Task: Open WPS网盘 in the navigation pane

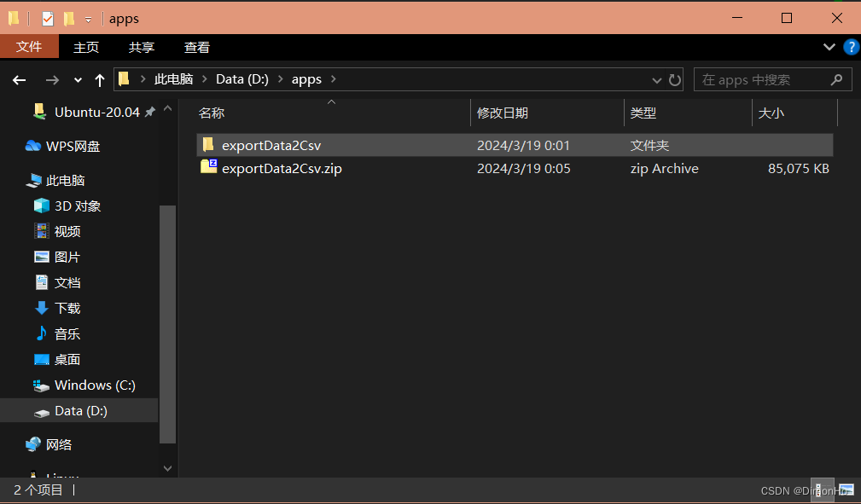Action: click(x=73, y=146)
